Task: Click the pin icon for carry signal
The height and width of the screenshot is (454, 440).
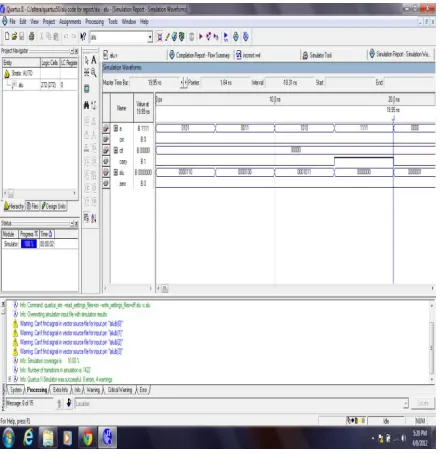Action: tap(106, 161)
